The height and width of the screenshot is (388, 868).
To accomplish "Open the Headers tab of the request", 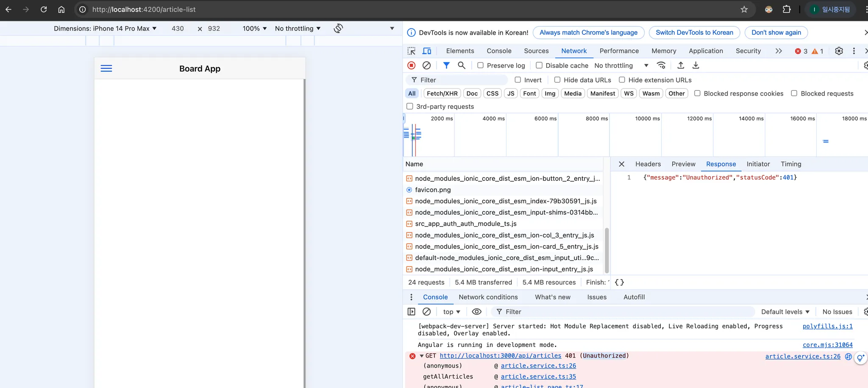I will point(648,164).
